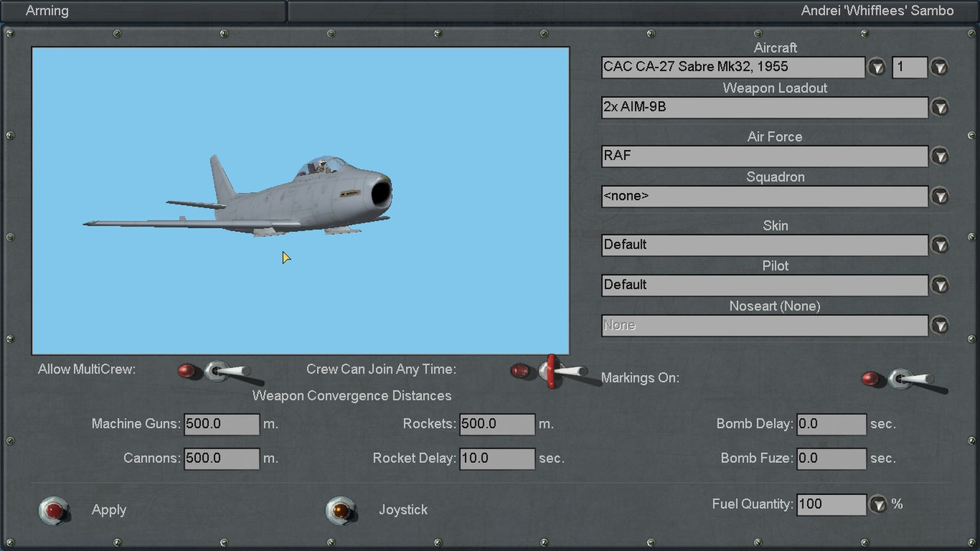Click the Joystick text label
This screenshot has height=551, width=980.
tap(403, 510)
